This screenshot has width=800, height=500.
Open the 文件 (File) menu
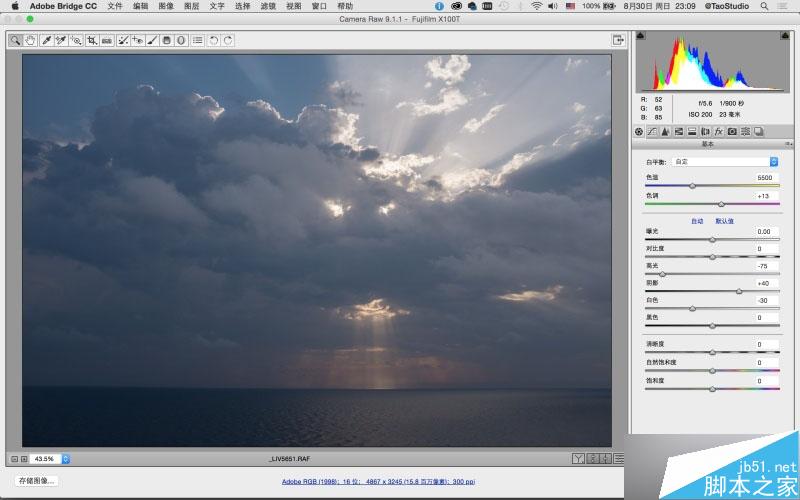click(x=115, y=6)
